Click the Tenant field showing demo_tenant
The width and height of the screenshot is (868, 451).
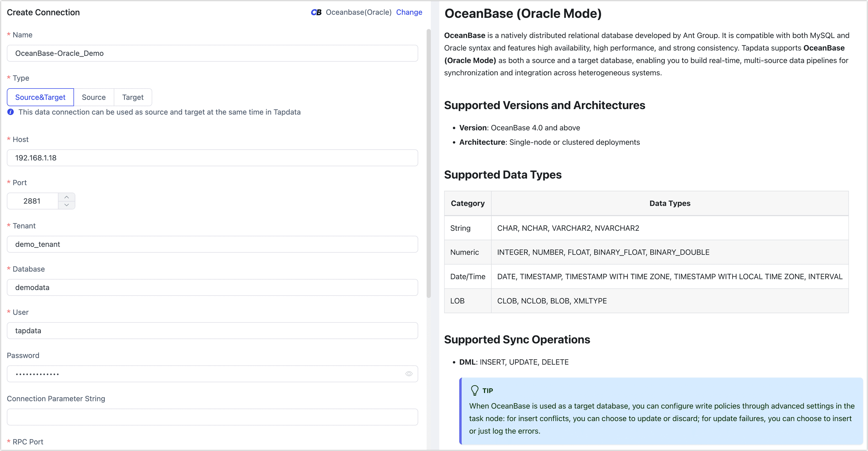(212, 244)
